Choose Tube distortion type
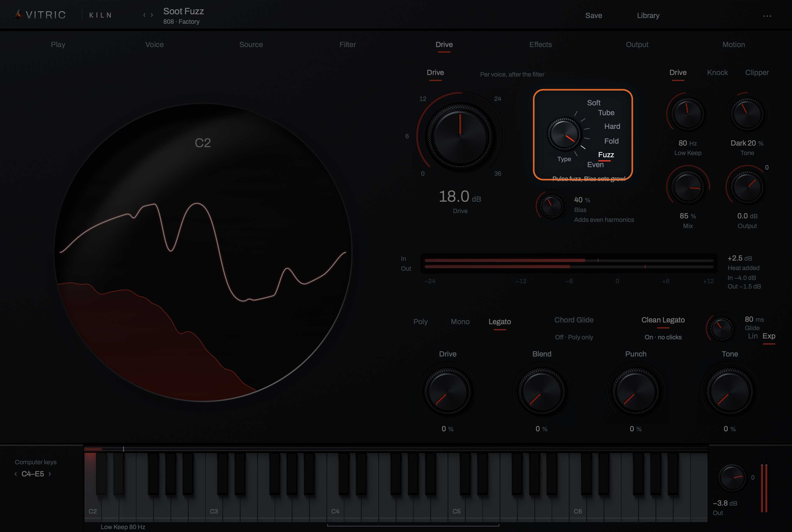The width and height of the screenshot is (792, 532). click(x=606, y=113)
